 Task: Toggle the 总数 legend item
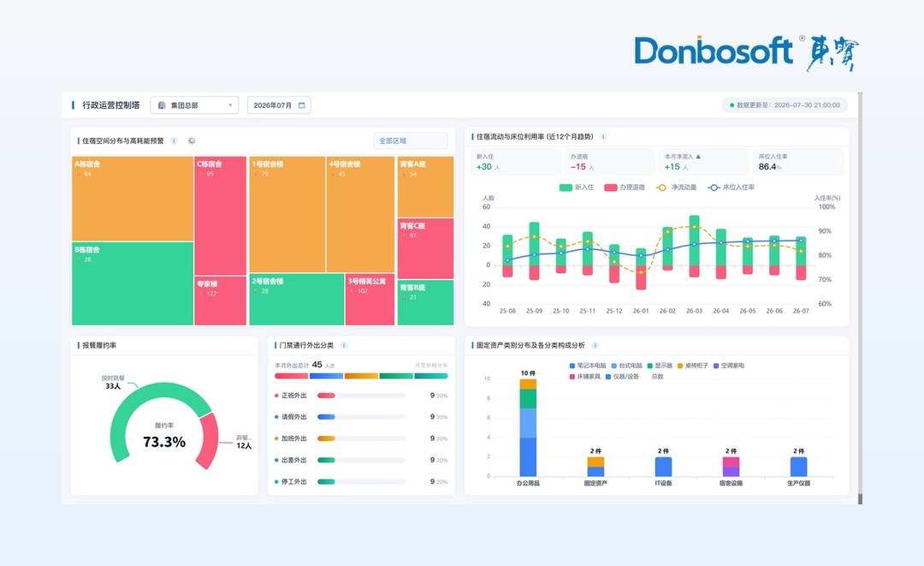[x=657, y=376]
